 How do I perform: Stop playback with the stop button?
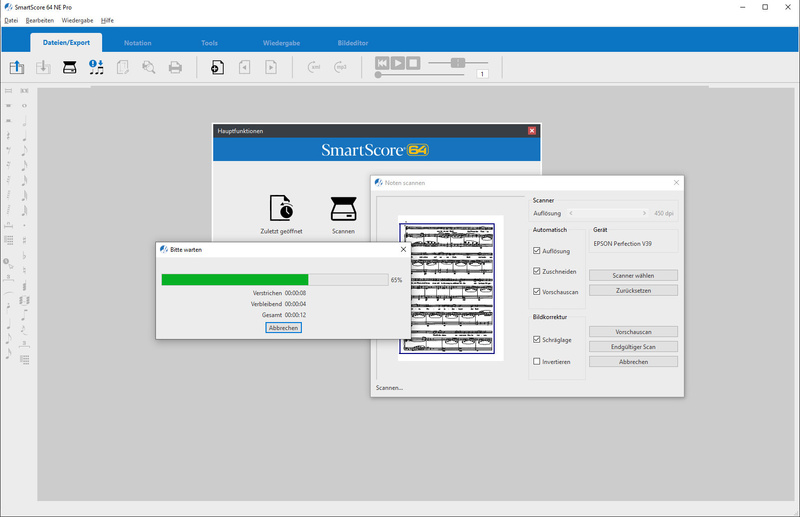click(x=414, y=63)
